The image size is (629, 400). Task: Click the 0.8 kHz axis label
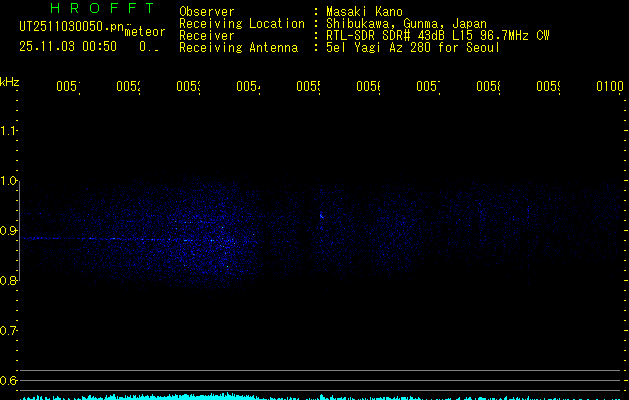point(8,280)
